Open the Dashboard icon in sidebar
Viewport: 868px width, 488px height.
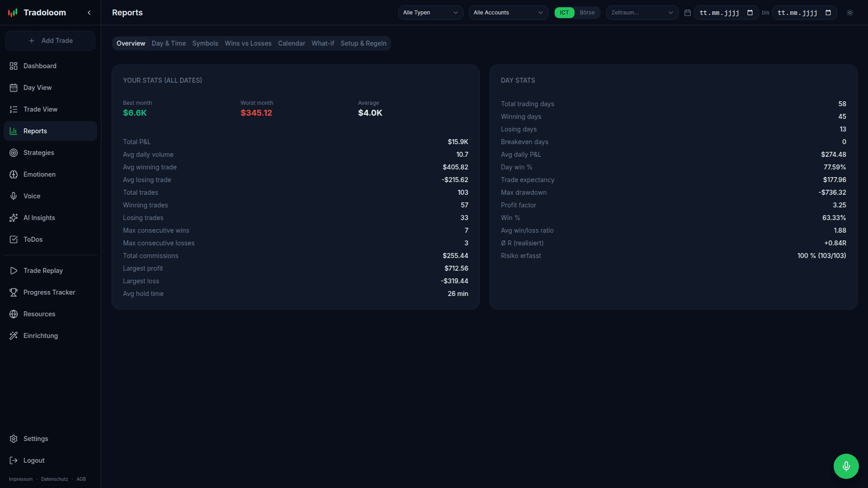coord(14,66)
